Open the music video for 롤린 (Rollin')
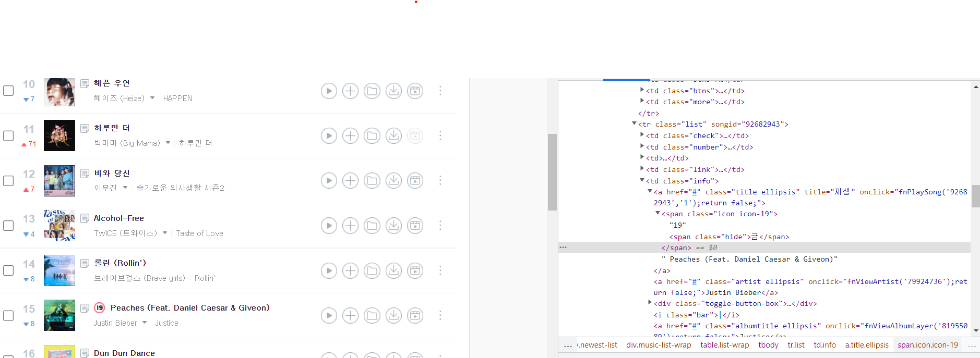This screenshot has width=980, height=358. pyautogui.click(x=415, y=270)
